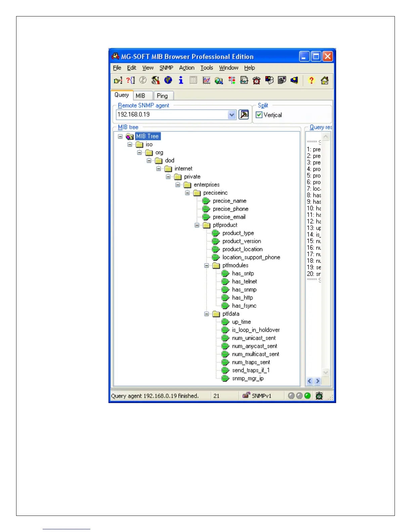Click the green leaf icon of has_sntp
The width and height of the screenshot is (411, 532).
(225, 273)
